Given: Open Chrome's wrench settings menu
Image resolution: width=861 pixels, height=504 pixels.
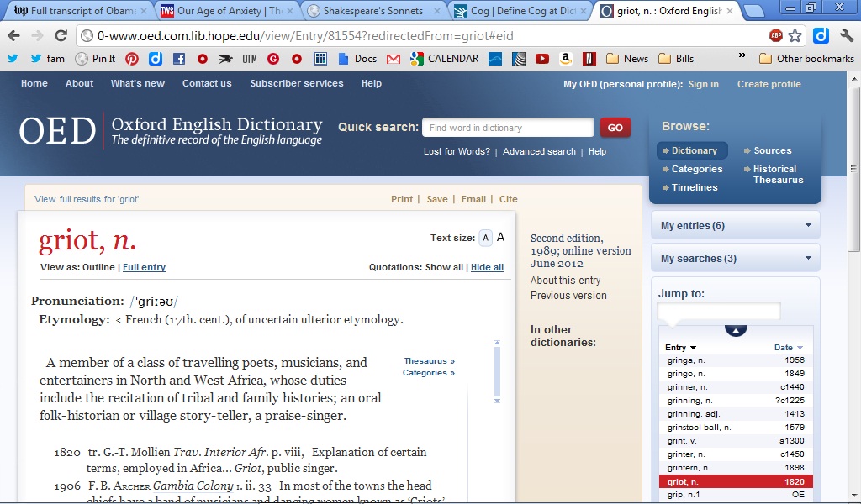Looking at the screenshot, I should tap(847, 35).
